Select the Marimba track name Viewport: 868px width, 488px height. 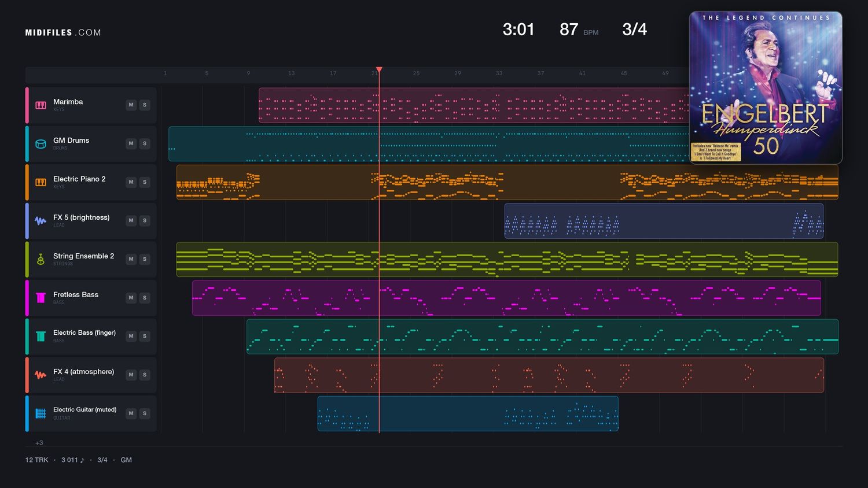(68, 102)
